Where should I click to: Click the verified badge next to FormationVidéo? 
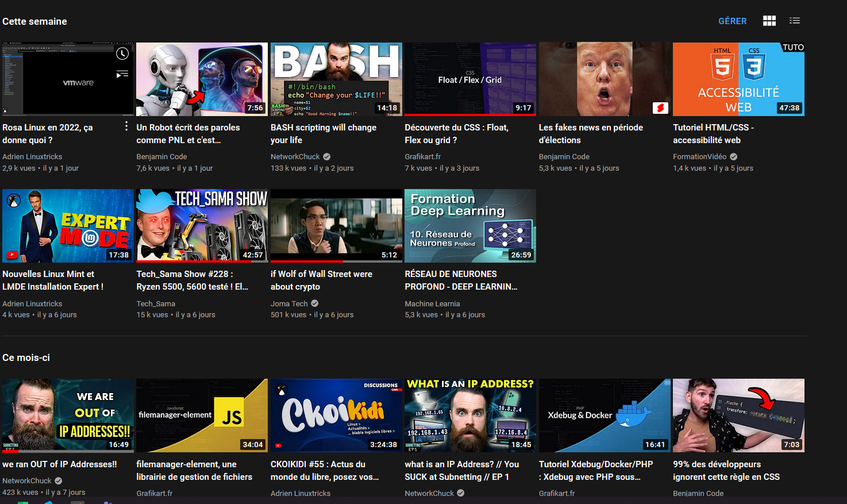[x=733, y=156]
